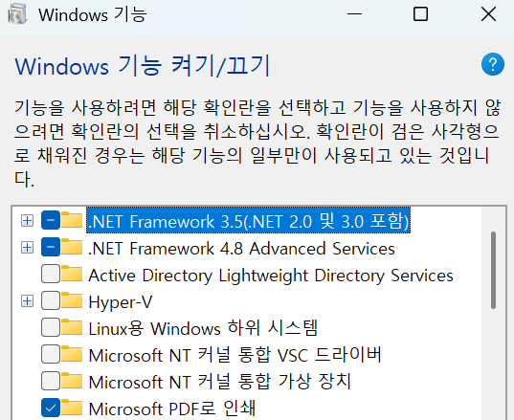Viewport: 514px width, 420px height.
Task: Expand the .NET Framework 3.5 tree node
Action: click(x=27, y=220)
